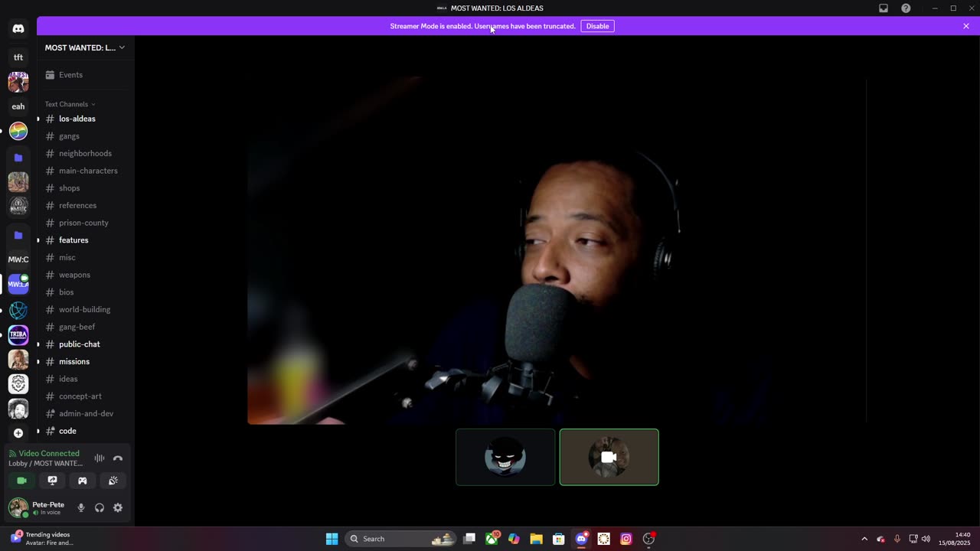Click the Video Connected status text
980x551 pixels.
[49, 453]
